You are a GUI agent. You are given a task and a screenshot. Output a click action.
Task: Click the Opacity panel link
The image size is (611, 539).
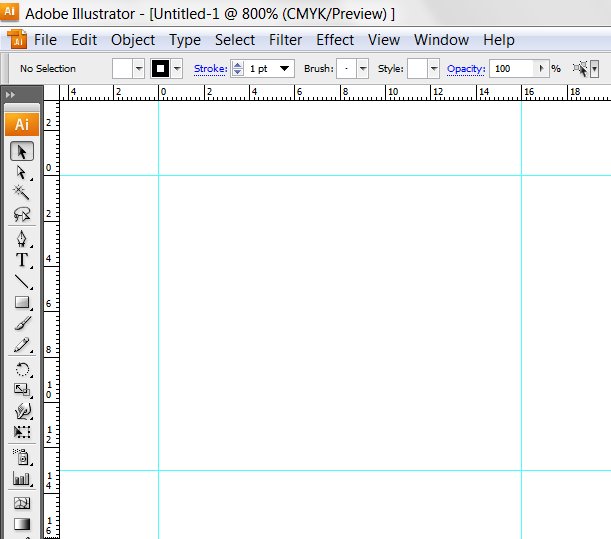466,69
